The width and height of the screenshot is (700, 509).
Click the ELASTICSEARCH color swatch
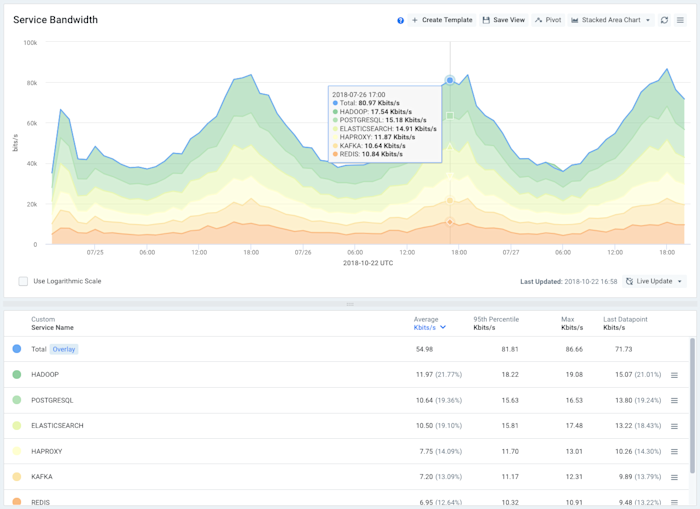coord(17,426)
